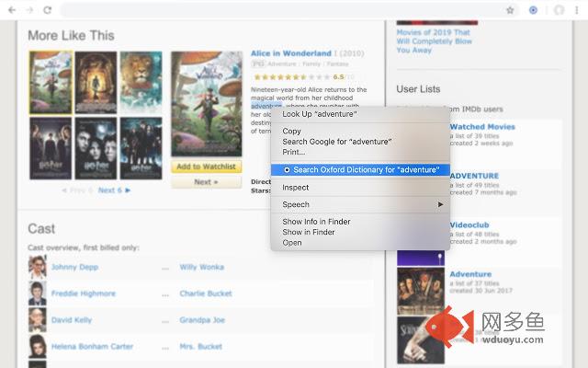Click Next button under movie poster

click(205, 182)
